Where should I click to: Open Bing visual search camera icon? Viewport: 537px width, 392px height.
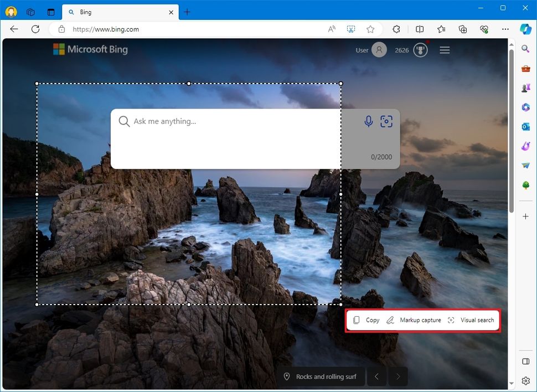tap(386, 121)
